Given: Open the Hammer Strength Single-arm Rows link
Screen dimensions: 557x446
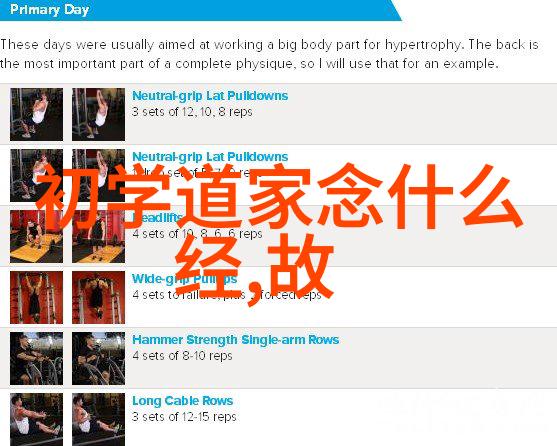Looking at the screenshot, I should pyautogui.click(x=236, y=340).
